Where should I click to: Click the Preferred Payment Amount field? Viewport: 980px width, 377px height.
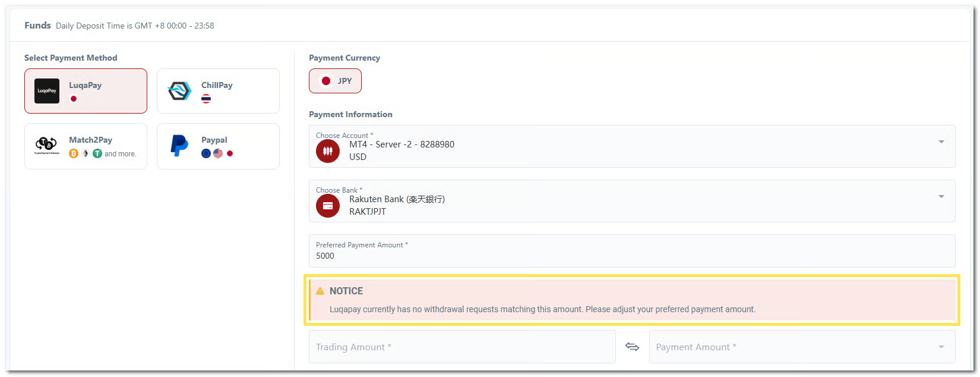pos(631,256)
